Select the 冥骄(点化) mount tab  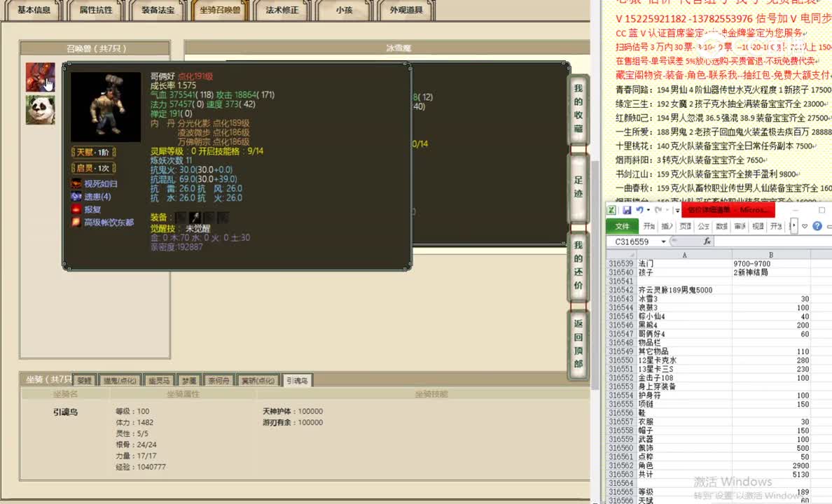tap(258, 380)
